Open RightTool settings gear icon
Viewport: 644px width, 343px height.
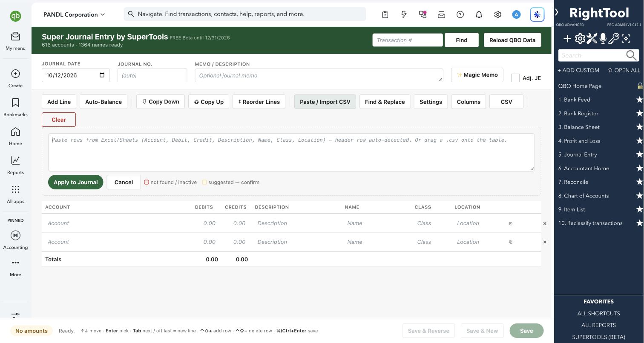coord(580,39)
